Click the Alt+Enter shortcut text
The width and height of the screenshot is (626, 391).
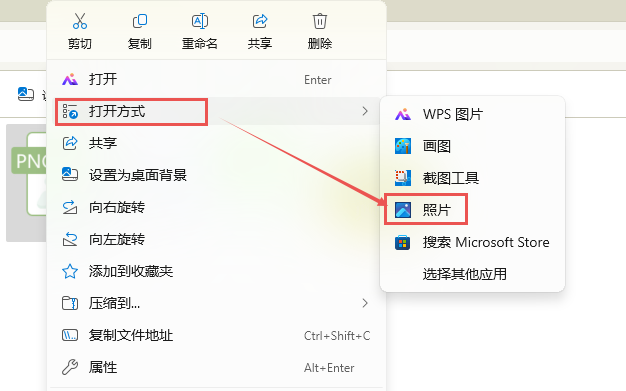[329, 368]
